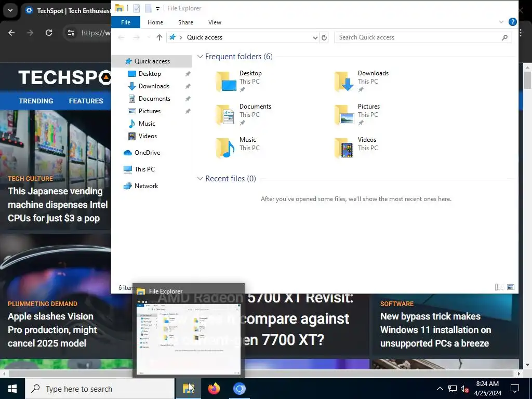Collapse the Recent files section
The image size is (532, 399).
(200, 179)
